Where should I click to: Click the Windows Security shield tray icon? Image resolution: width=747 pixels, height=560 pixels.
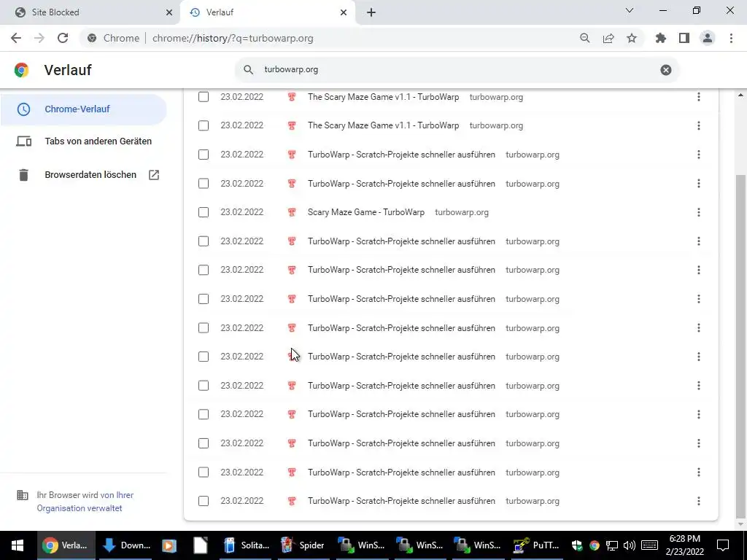pyautogui.click(x=577, y=545)
